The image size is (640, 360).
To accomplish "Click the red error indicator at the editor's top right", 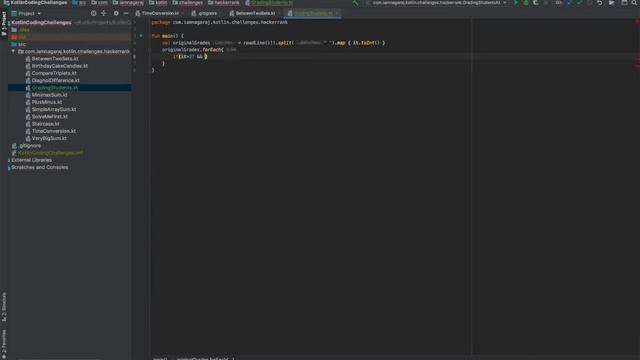I will click(x=637, y=21).
